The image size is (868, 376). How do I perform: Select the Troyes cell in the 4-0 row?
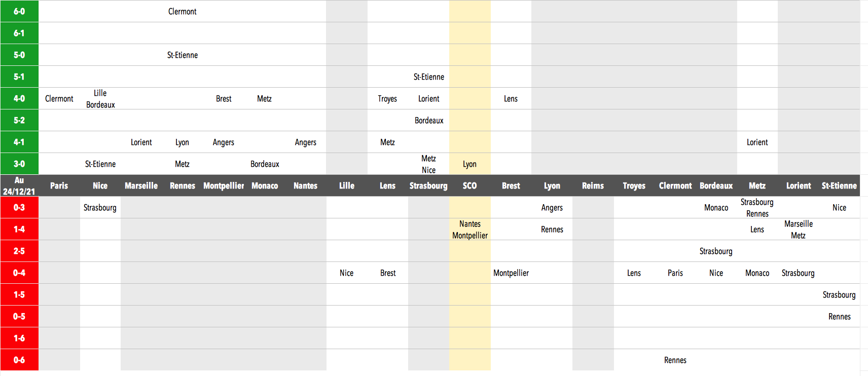pos(387,99)
